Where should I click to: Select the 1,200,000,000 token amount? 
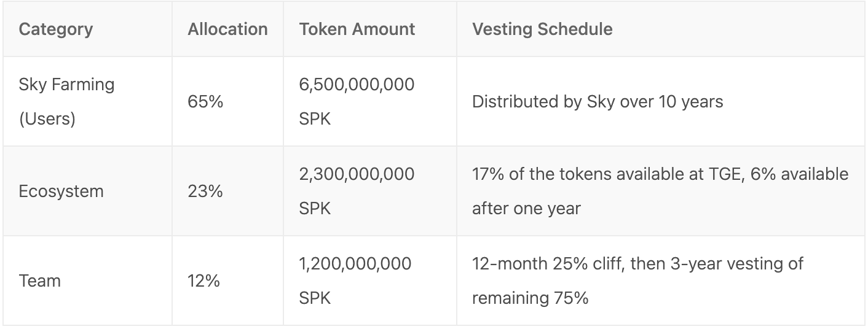355,264
